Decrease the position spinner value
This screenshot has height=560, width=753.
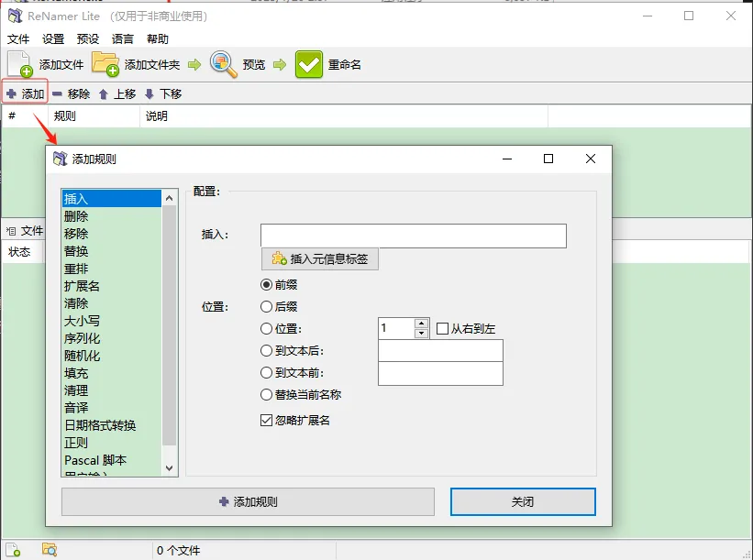(421, 334)
